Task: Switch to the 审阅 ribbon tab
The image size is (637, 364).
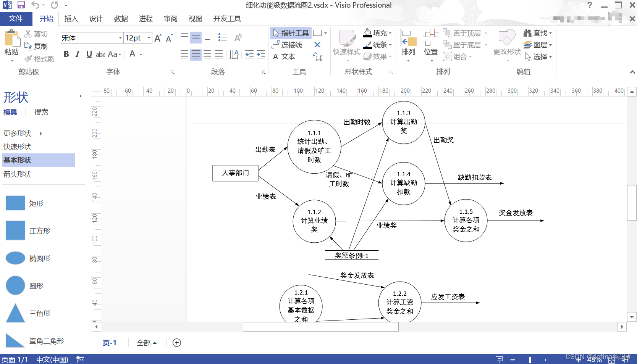Action: 170,18
